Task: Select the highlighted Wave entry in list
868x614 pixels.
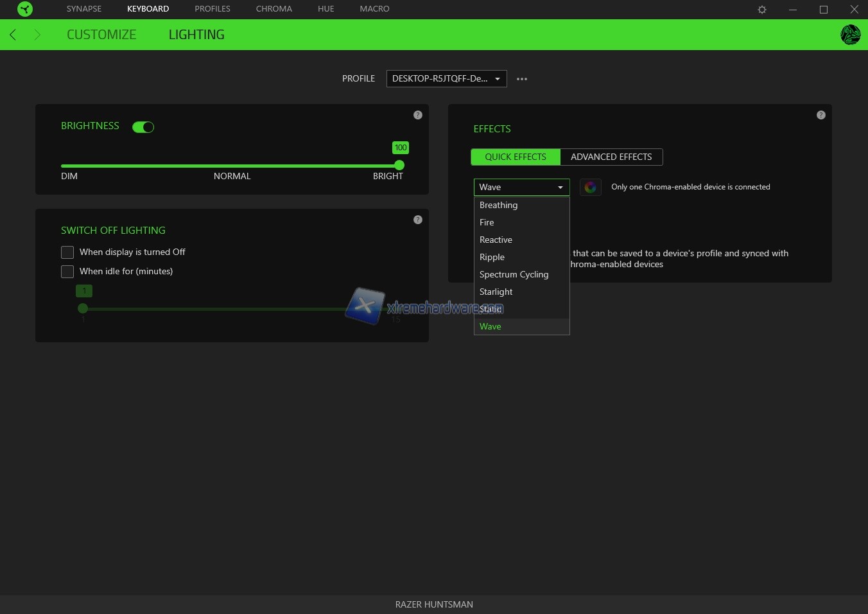Action: pyautogui.click(x=522, y=326)
